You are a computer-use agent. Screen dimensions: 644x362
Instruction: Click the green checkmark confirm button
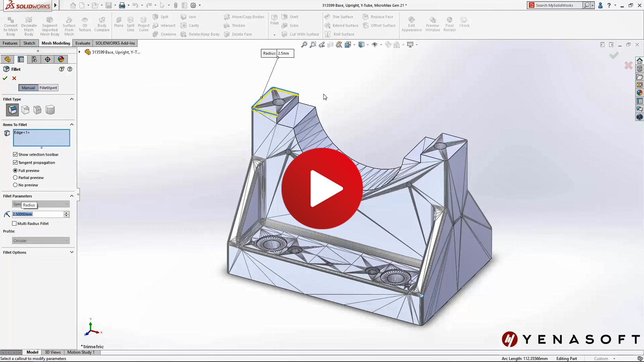5,78
